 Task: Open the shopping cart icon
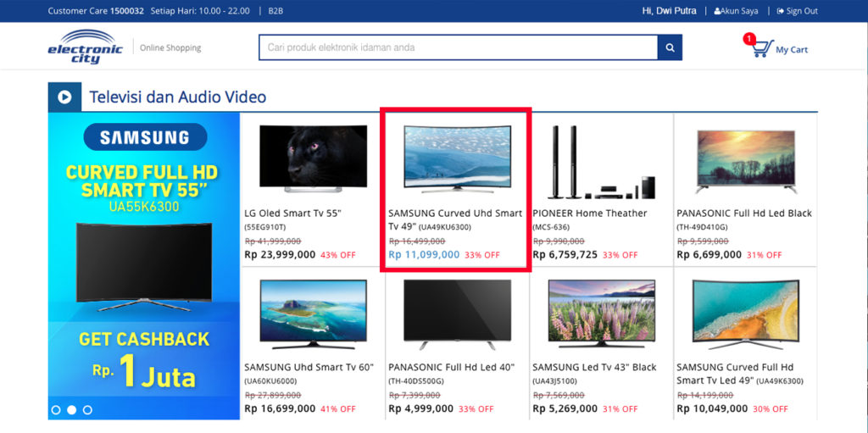tap(762, 49)
